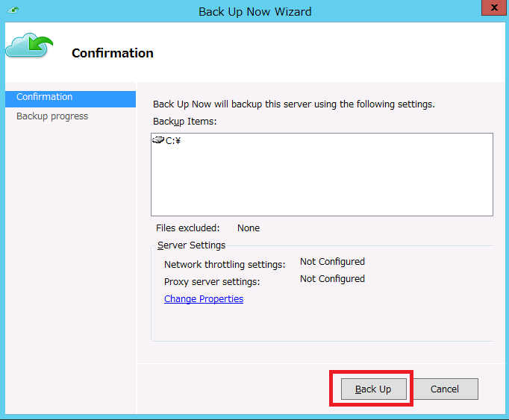Open the Change Properties link
Screen dimensions: 509x420
(x=203, y=299)
